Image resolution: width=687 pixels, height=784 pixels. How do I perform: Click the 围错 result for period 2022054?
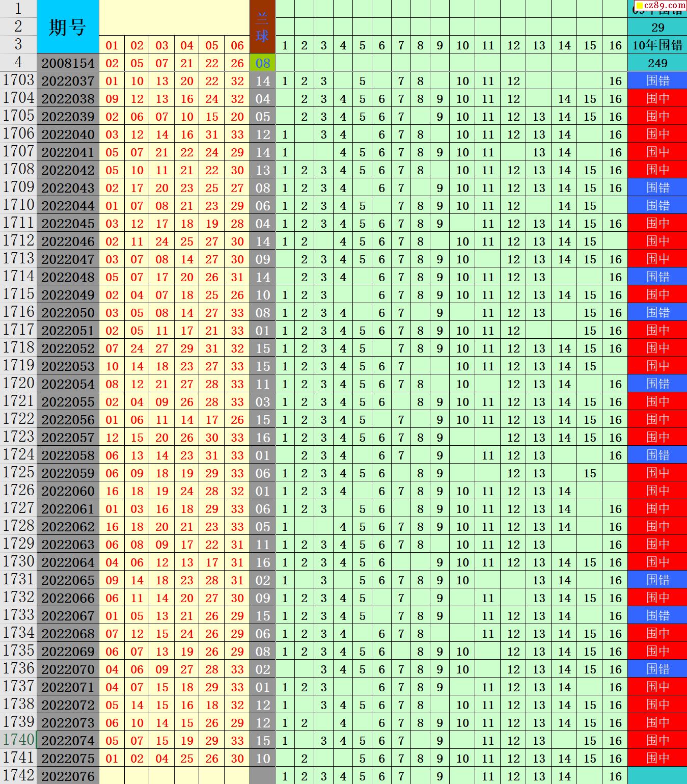pyautogui.click(x=657, y=384)
